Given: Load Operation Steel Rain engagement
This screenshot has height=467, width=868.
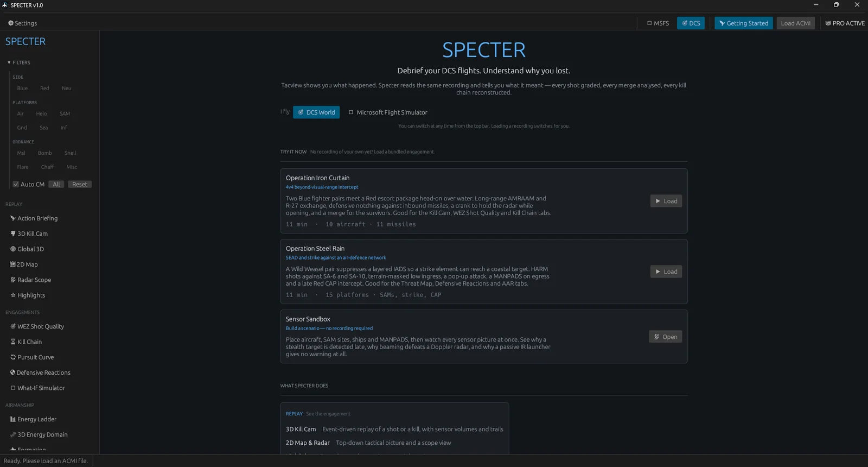Looking at the screenshot, I should point(666,272).
